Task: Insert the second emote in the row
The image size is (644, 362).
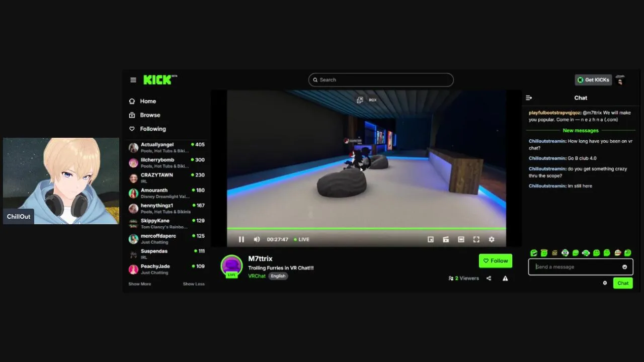Action: [544, 253]
